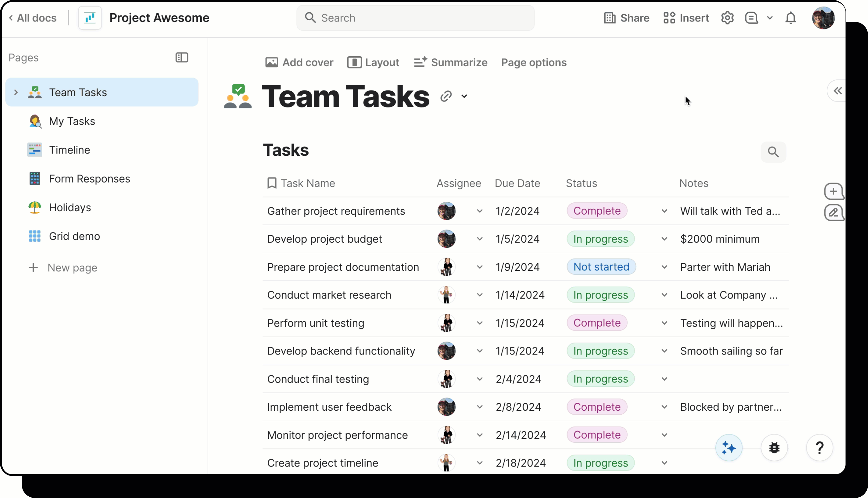Screen dimensions: 868x498
Task: Collapse right panel with double chevron
Action: click(x=837, y=91)
